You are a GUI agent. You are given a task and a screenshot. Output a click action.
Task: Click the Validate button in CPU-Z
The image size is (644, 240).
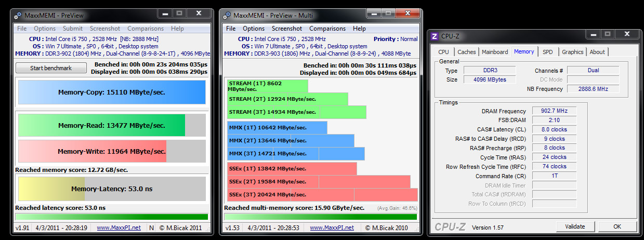pos(575,226)
